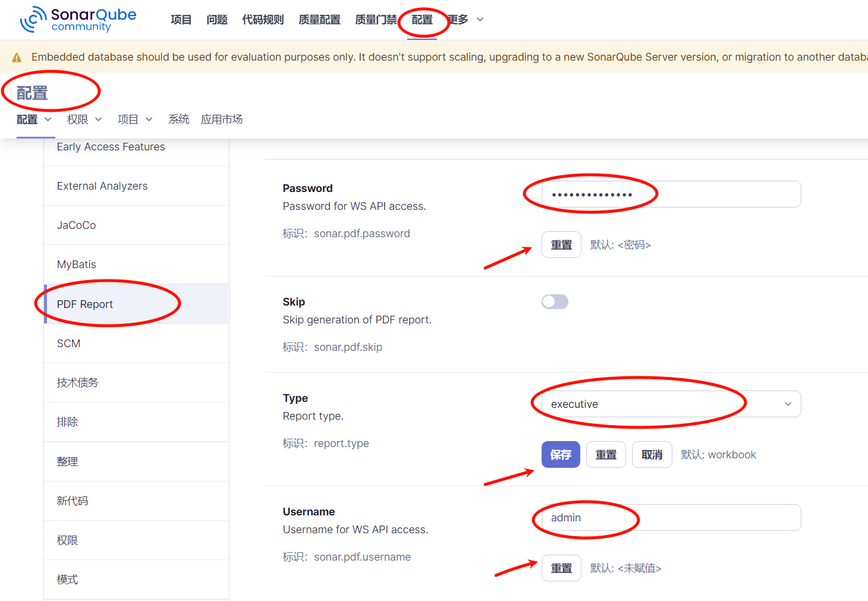Select External Analyzers category
This screenshot has height=601, width=868.
click(136, 186)
